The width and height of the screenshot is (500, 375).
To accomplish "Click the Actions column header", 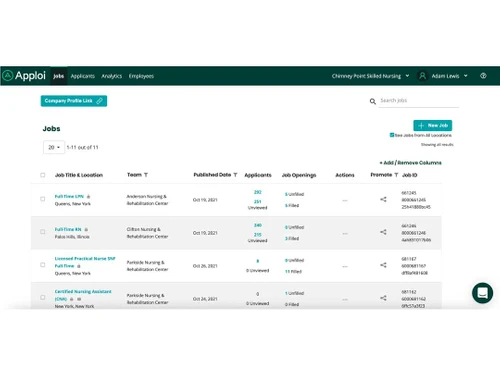I will pos(345,175).
